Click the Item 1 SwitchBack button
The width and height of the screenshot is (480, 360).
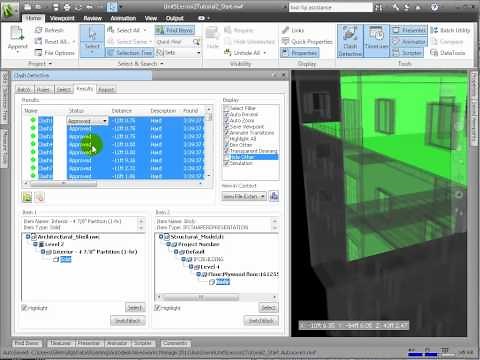click(128, 321)
